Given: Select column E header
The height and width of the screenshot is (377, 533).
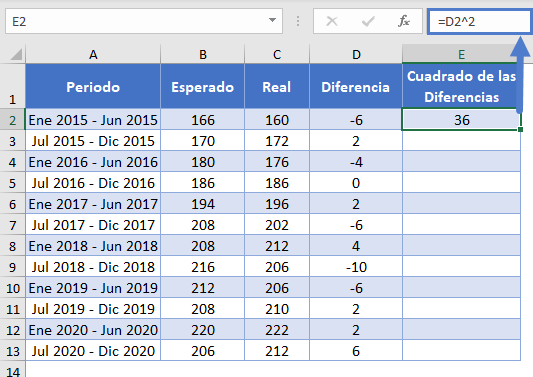Looking at the screenshot, I should click(461, 54).
